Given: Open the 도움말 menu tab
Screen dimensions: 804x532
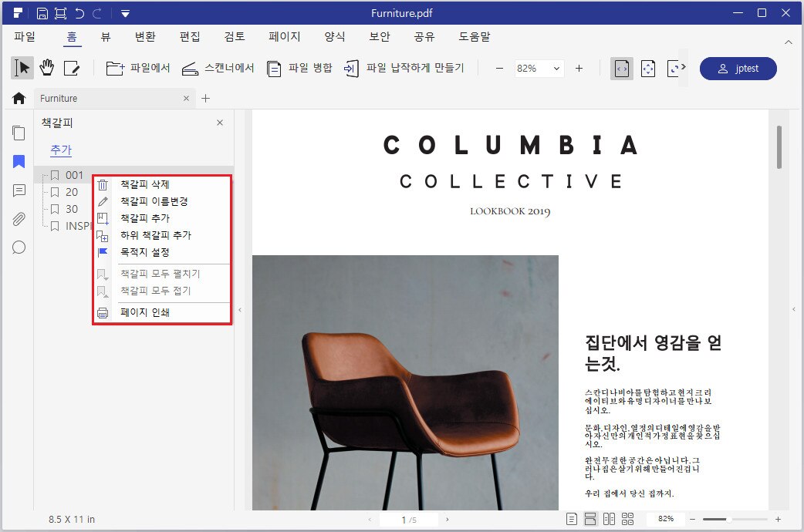Looking at the screenshot, I should (475, 37).
